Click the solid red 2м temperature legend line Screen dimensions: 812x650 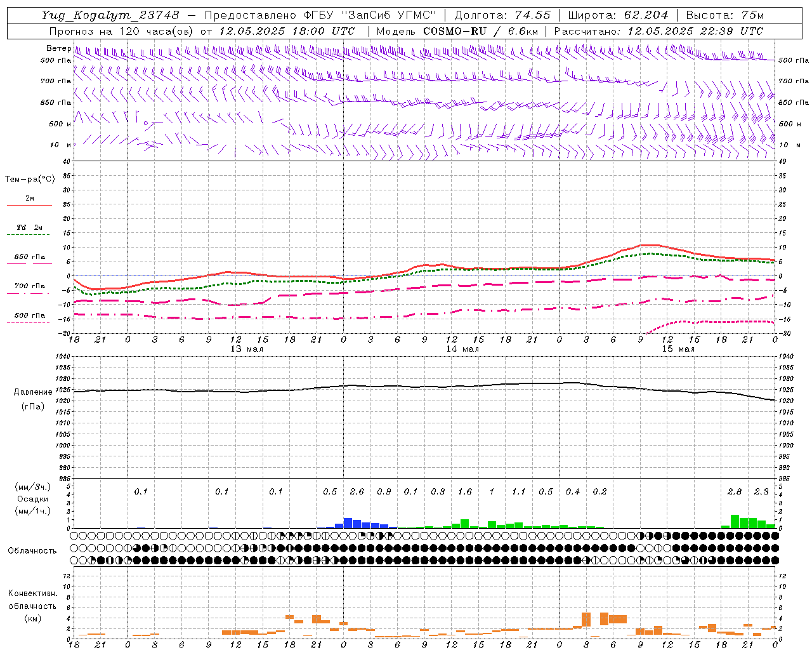point(29,206)
